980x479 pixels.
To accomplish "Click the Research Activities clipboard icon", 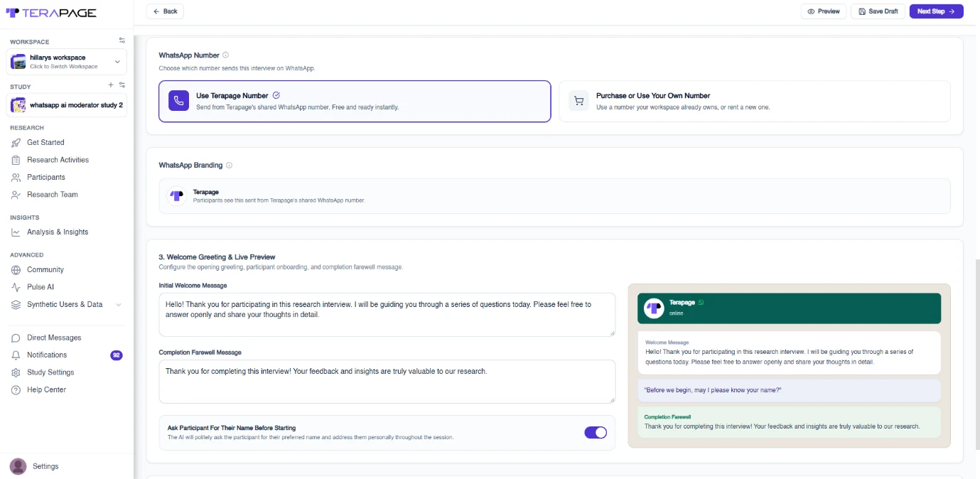I will [x=16, y=160].
